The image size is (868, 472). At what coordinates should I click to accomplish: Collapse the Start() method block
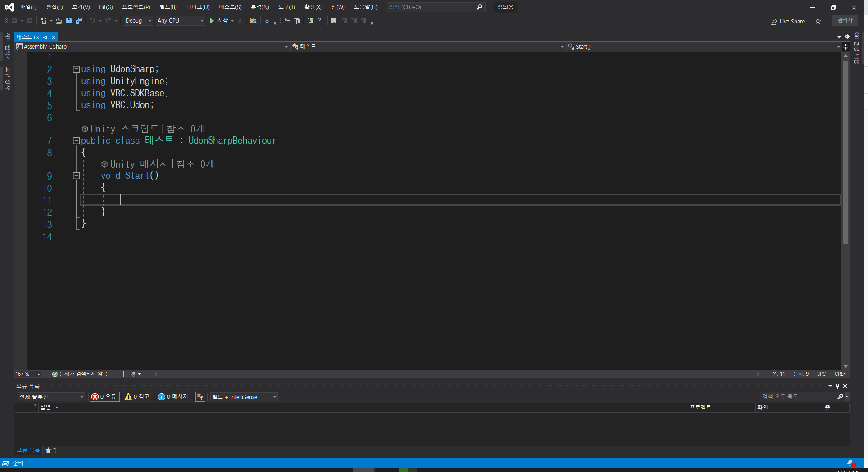pyautogui.click(x=77, y=176)
